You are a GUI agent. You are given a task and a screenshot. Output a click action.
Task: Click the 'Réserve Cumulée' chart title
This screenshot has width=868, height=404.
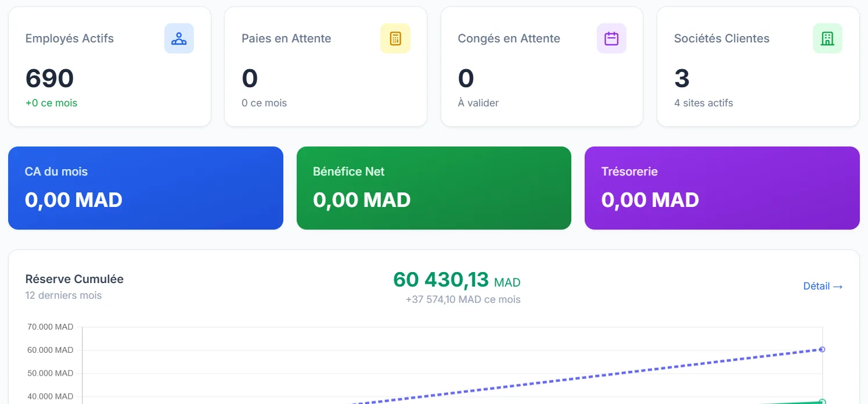coord(74,279)
